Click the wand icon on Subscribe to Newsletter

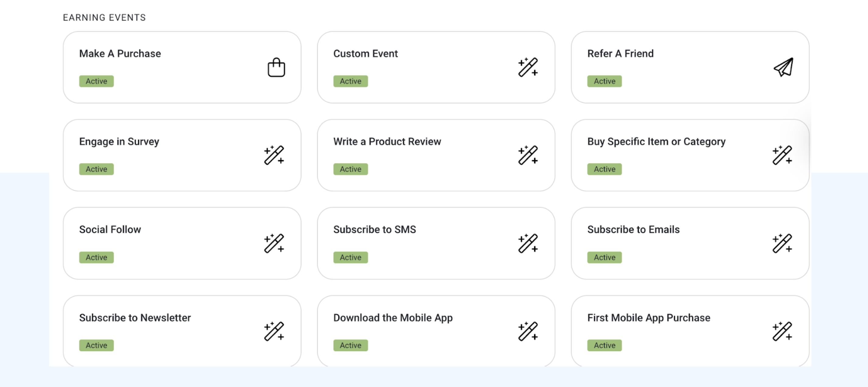point(274,331)
